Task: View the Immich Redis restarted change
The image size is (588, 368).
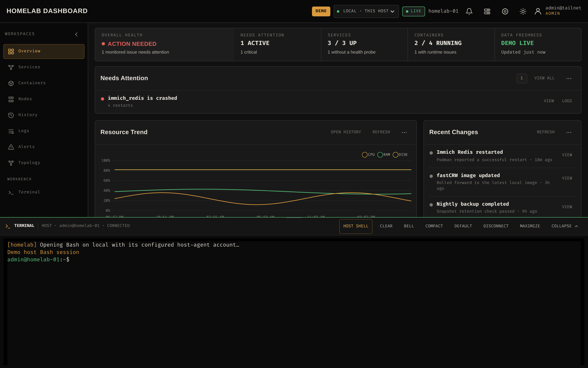Action: point(567,155)
